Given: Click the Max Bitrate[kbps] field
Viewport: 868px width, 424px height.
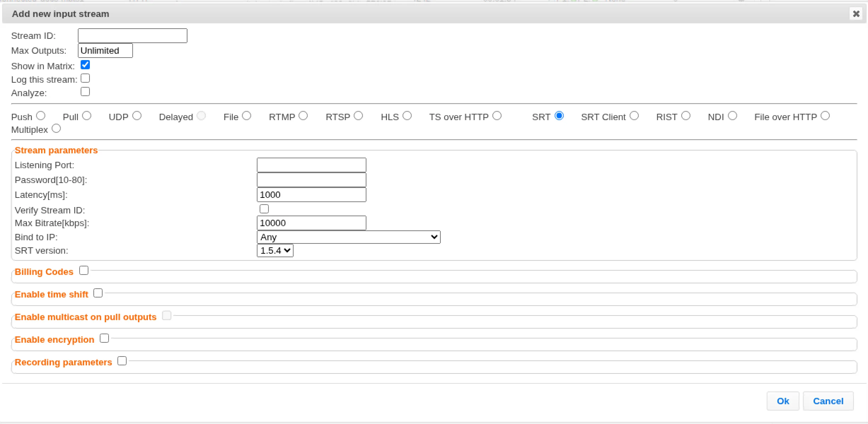Looking at the screenshot, I should (x=312, y=223).
